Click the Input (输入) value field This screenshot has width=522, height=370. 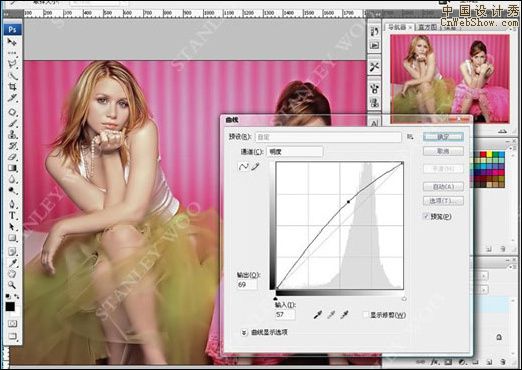click(285, 314)
